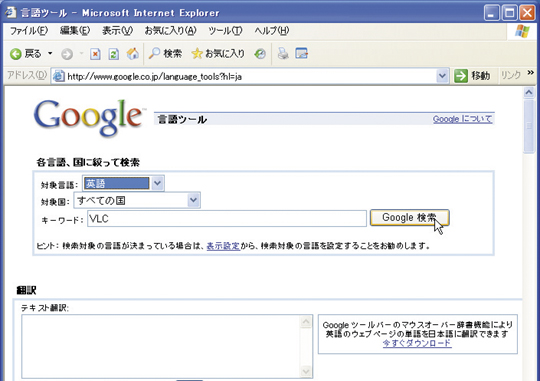
Task: Open the 表示(V) menu
Action: point(117,31)
